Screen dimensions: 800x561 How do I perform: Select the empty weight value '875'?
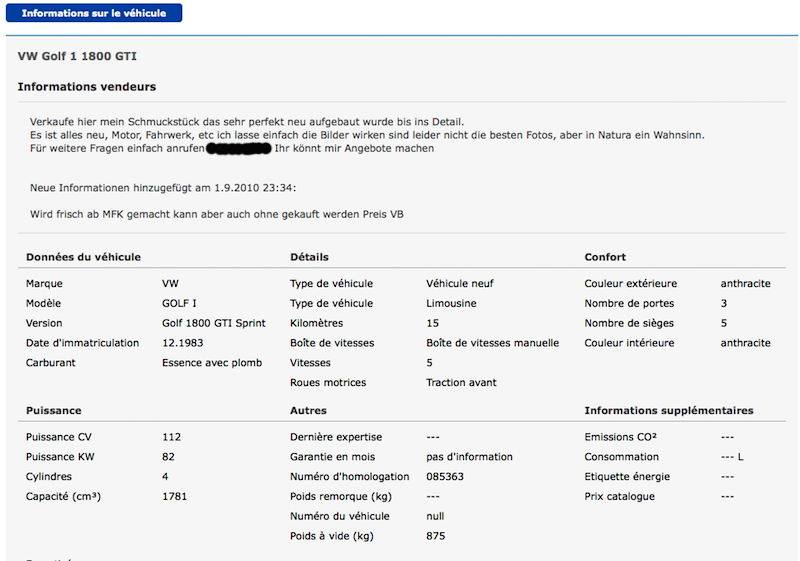click(436, 537)
